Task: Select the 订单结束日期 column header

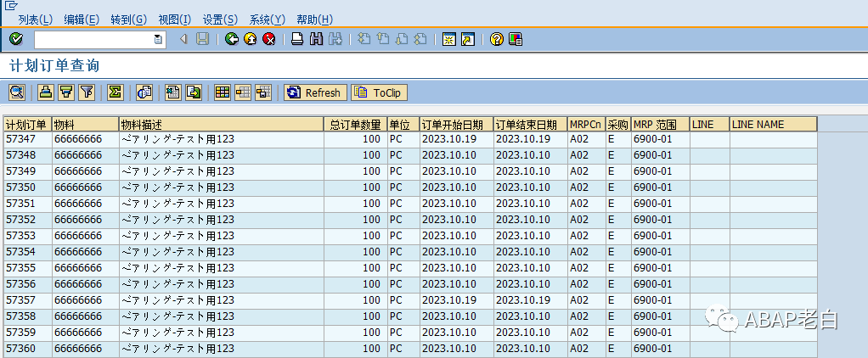Action: click(531, 125)
